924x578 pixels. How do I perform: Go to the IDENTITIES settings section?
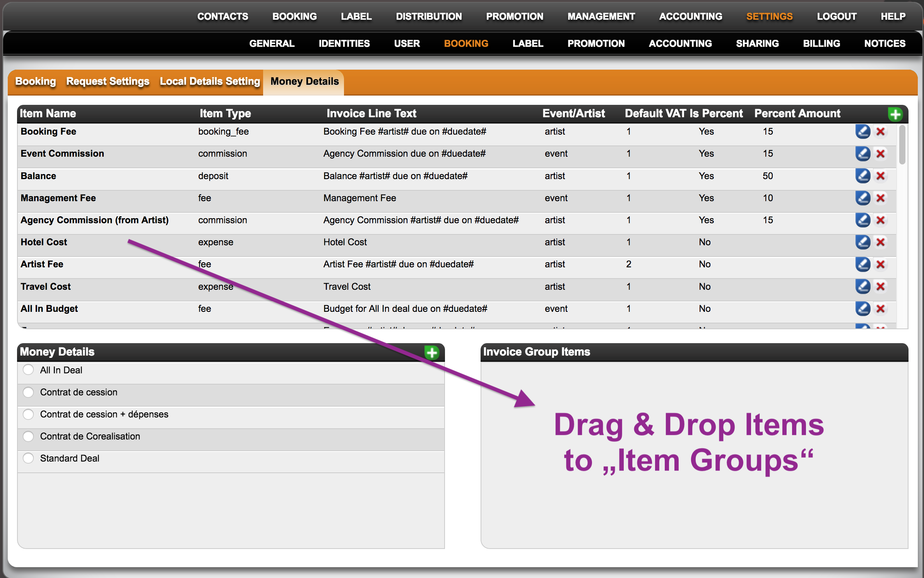tap(344, 43)
